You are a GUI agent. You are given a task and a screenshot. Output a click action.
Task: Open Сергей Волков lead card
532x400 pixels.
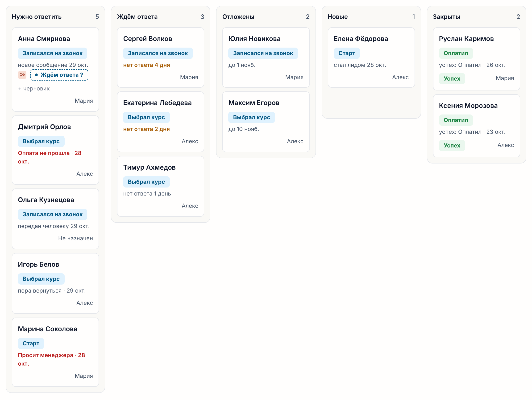point(161,57)
